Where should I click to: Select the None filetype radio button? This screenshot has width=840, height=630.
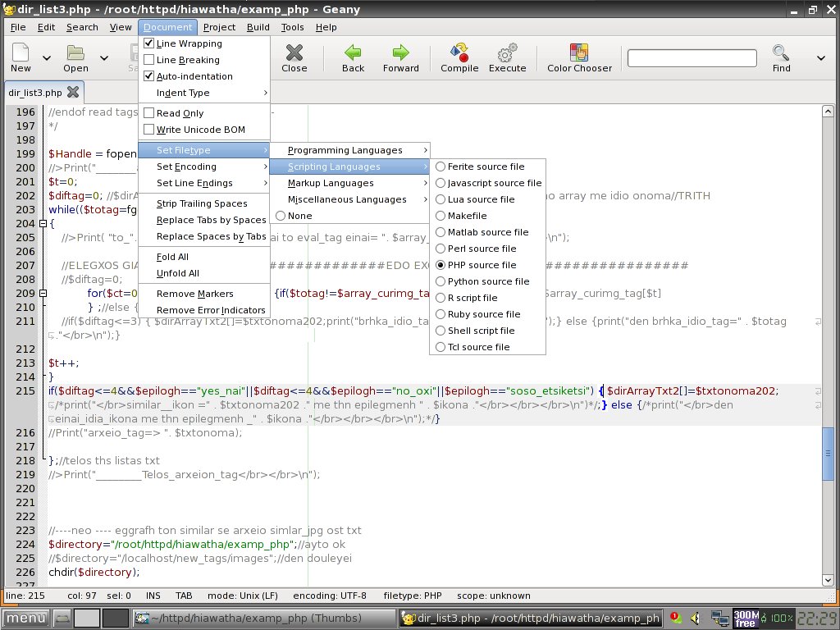tap(281, 216)
